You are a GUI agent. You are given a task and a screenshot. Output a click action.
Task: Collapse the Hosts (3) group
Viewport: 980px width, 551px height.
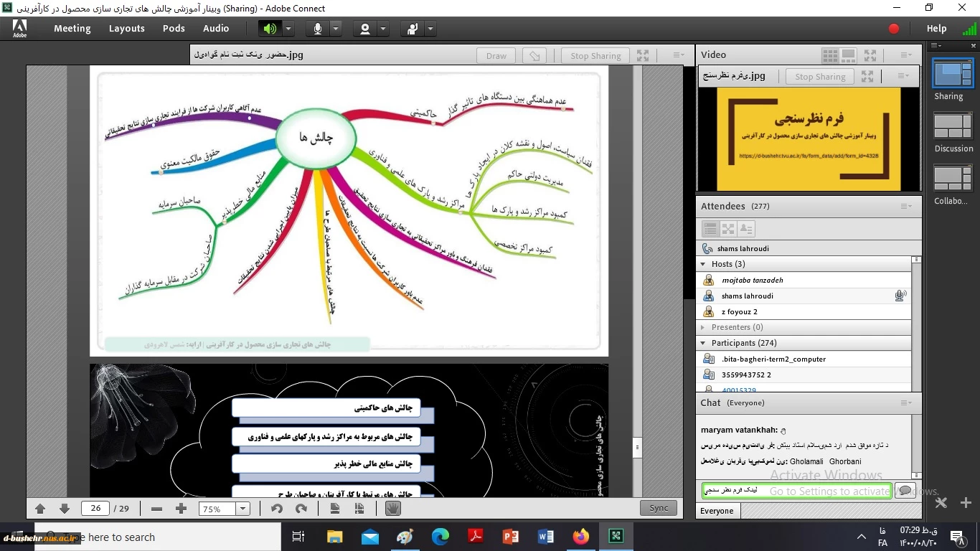pos(704,264)
